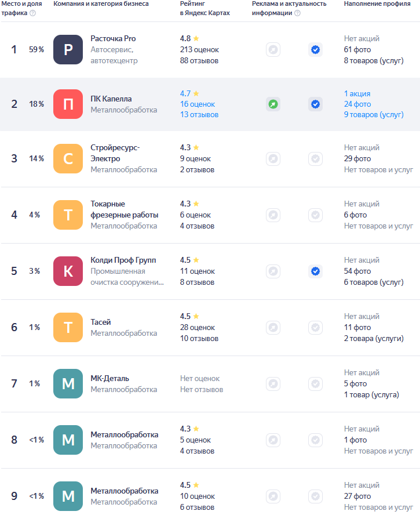This screenshot has height=522, width=420.
Task: Click the help icon next to Место и доля трафика
Action: coord(32,13)
